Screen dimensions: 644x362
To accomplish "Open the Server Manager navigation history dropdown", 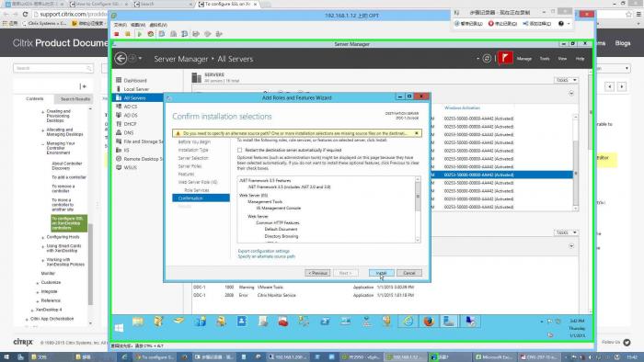I will [x=141, y=59].
